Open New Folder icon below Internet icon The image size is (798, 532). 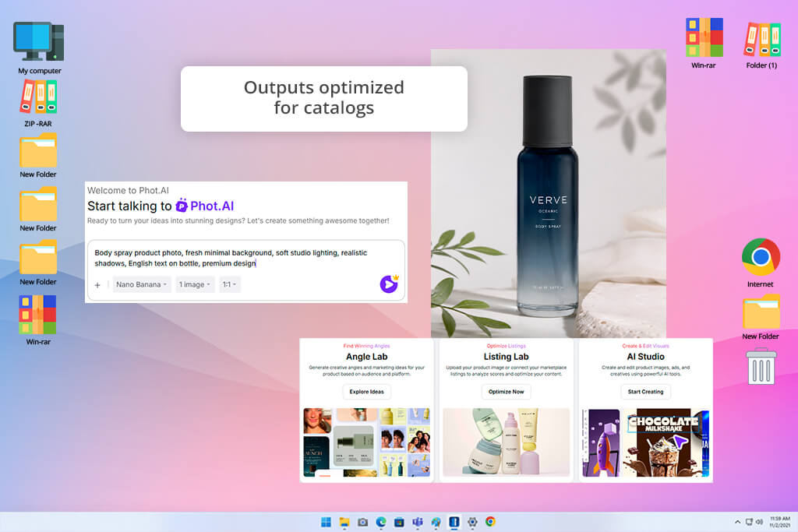761,317
